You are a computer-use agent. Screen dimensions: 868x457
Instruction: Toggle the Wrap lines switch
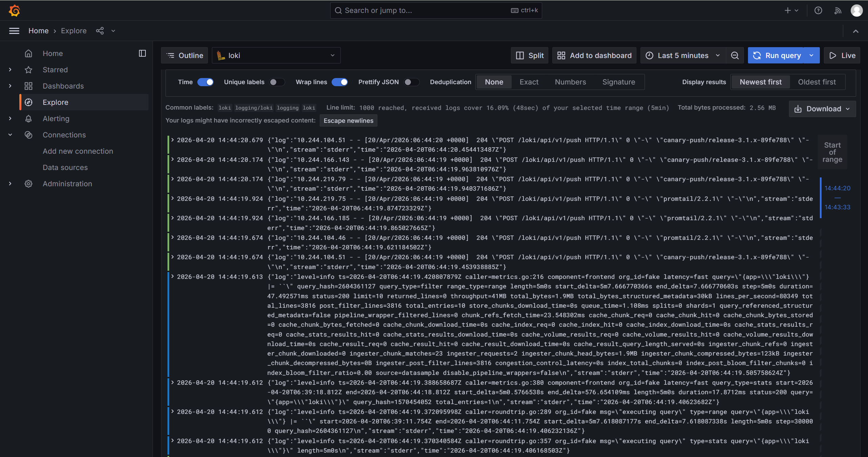point(340,82)
